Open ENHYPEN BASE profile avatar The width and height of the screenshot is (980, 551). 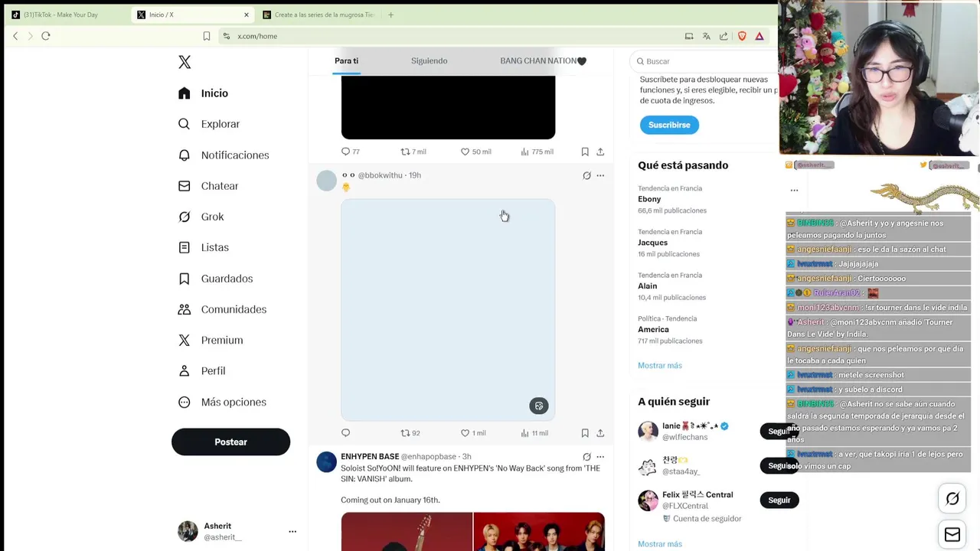coord(327,461)
